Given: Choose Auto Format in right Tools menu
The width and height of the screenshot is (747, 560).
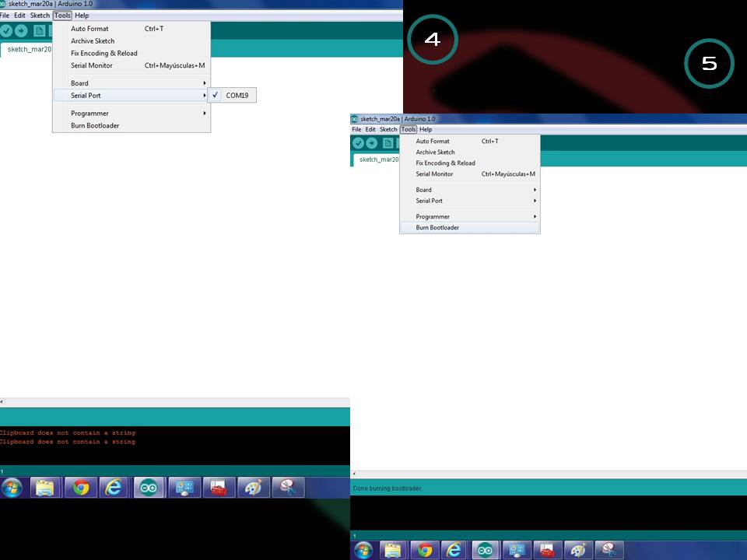Looking at the screenshot, I should 470,141.
